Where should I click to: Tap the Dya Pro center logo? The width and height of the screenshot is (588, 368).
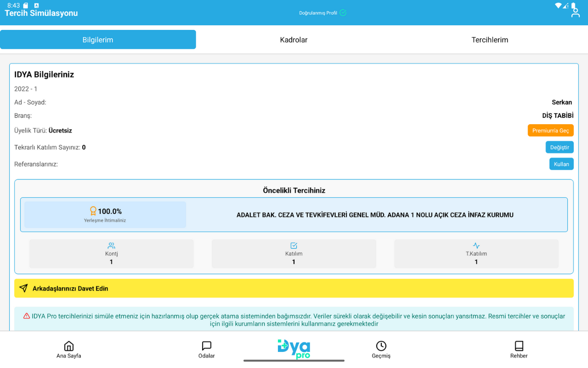tap(294, 349)
